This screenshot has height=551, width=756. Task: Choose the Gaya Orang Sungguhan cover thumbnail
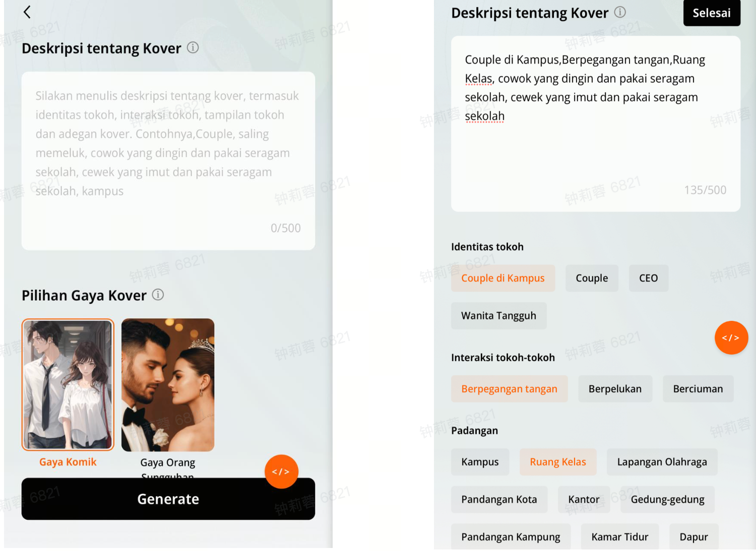click(x=168, y=385)
